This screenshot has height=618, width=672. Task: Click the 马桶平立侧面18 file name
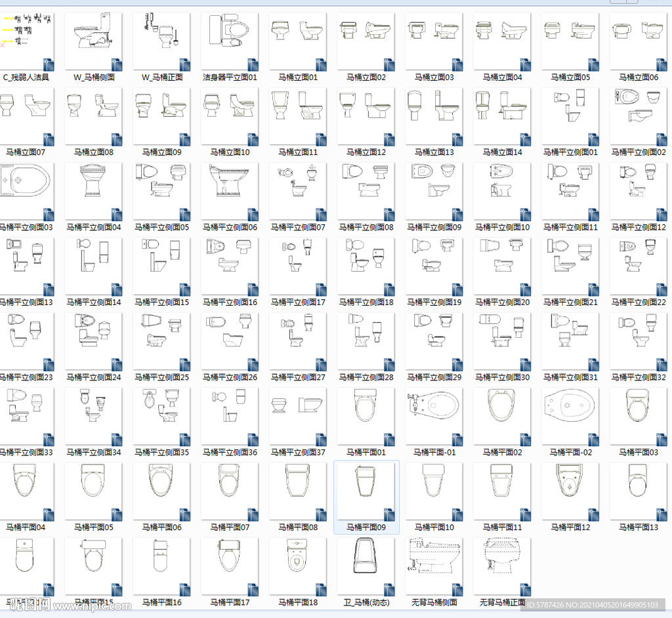click(x=366, y=302)
